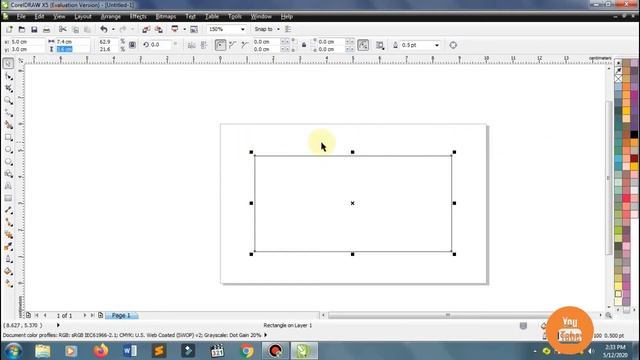Go to the first page arrow
640x360 pixels.
point(37,316)
